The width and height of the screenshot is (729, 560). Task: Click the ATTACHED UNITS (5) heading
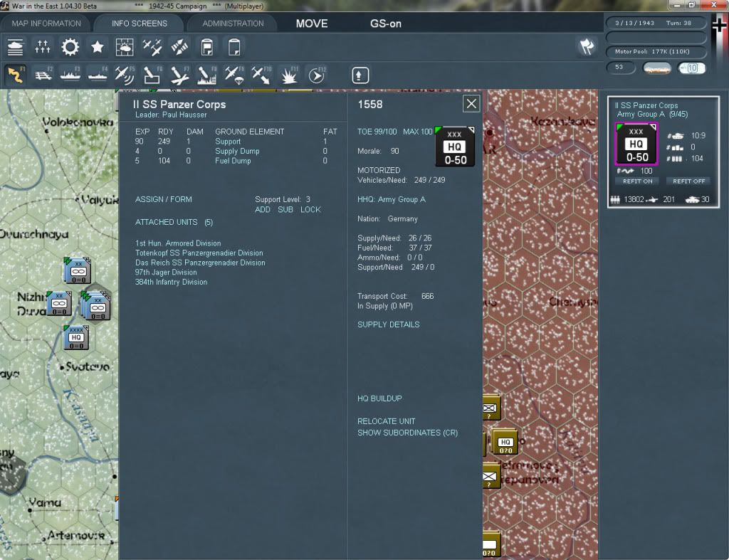point(174,222)
